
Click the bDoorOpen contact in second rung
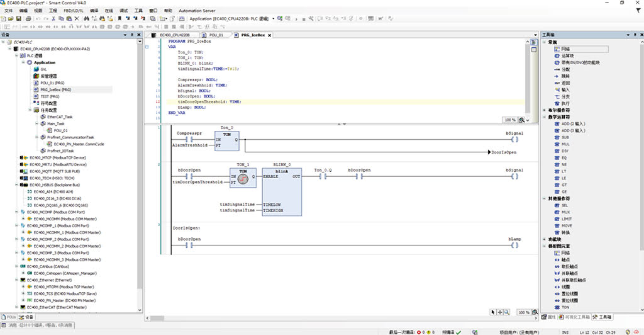pos(189,177)
